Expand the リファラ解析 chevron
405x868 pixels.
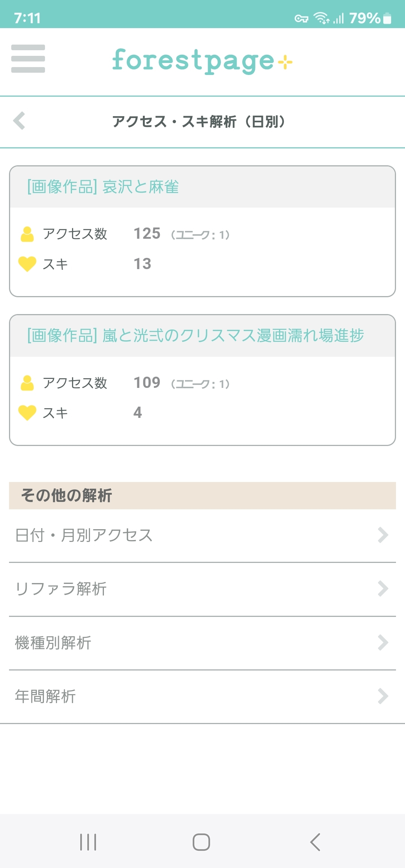pos(382,588)
